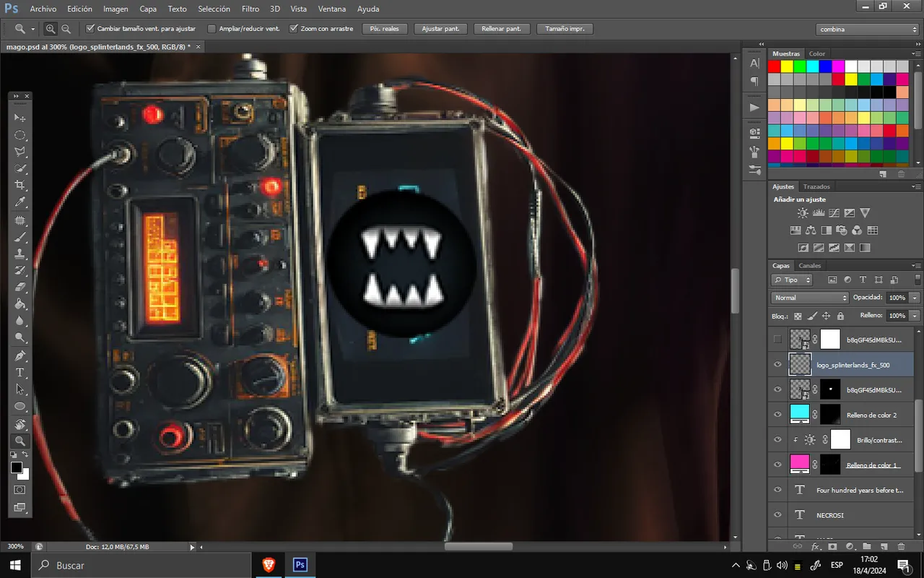This screenshot has height=578, width=924.
Task: Open Photoshop from the Windows taskbar
Action: point(300,565)
